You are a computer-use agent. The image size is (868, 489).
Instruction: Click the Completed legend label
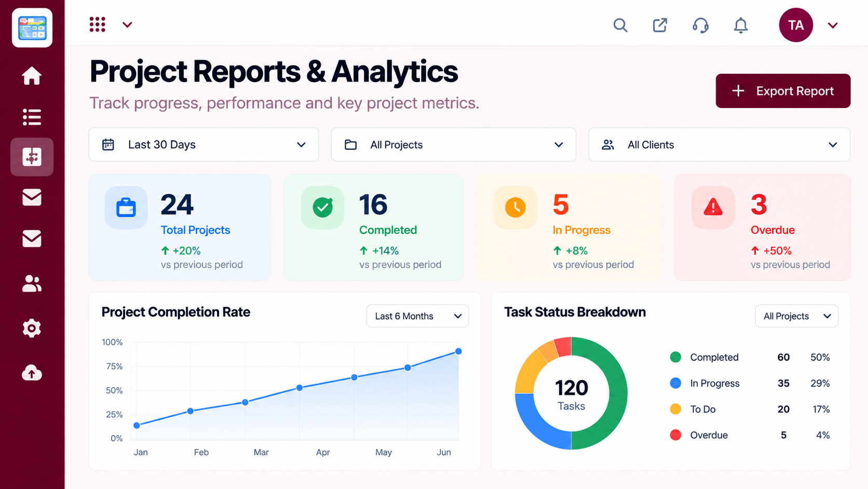coord(714,357)
